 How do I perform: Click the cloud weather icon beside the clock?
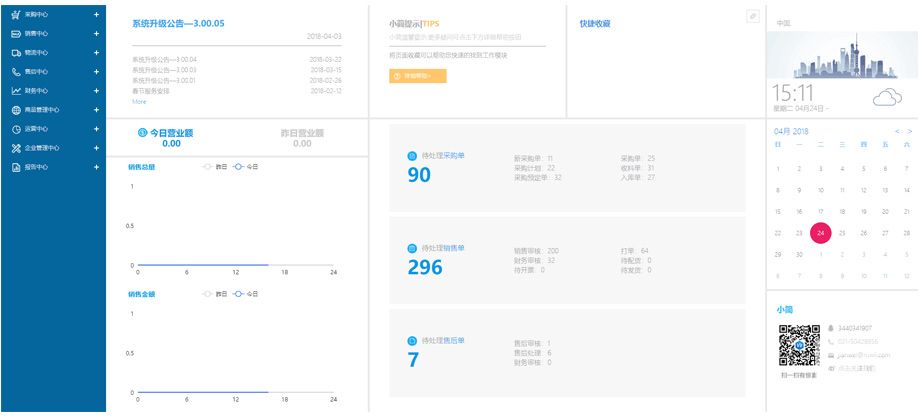(x=887, y=97)
